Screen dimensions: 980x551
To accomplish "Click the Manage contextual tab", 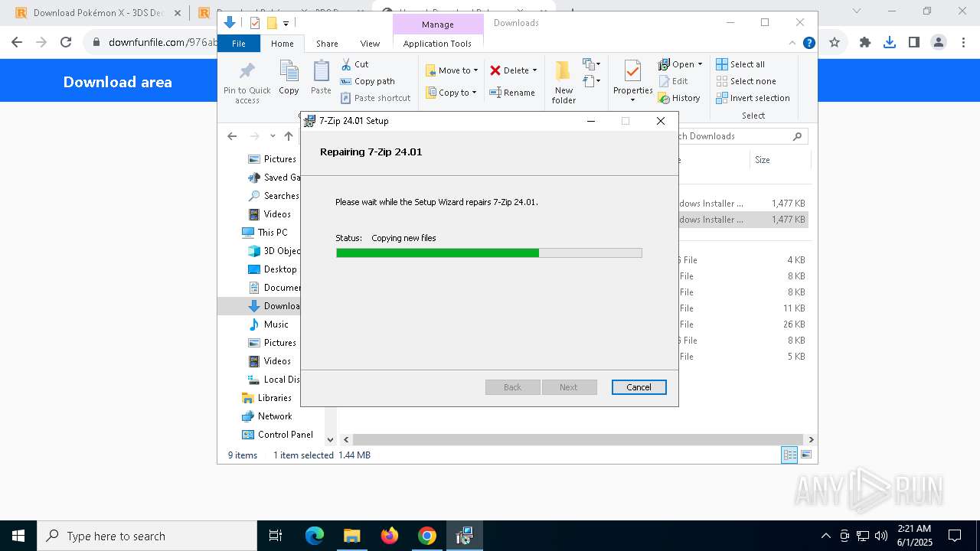I will tap(438, 24).
